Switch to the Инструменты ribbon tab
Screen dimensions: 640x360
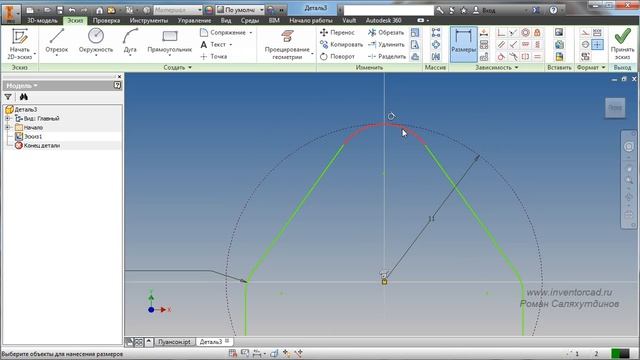(x=149, y=20)
